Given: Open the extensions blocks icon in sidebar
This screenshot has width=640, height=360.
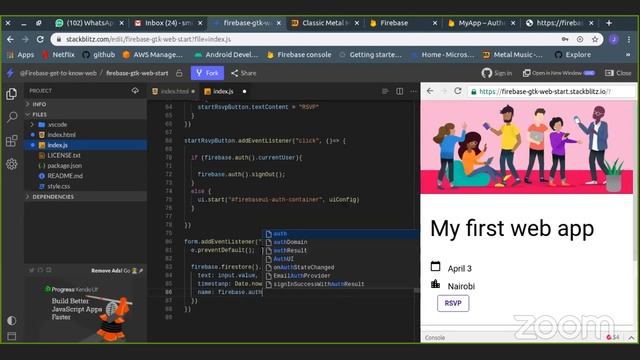Looking at the screenshot, I should [11, 141].
